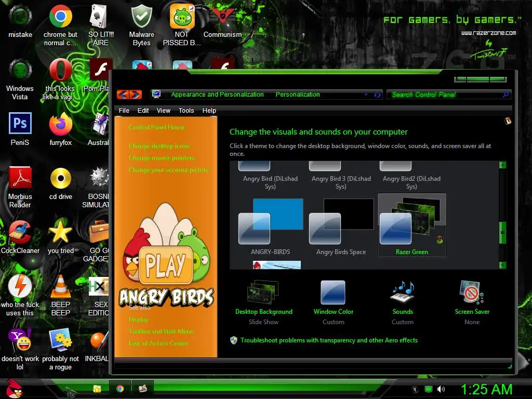This screenshot has height=399, width=532.
Task: Click the volume speaker icon in system tray
Action: click(x=441, y=389)
